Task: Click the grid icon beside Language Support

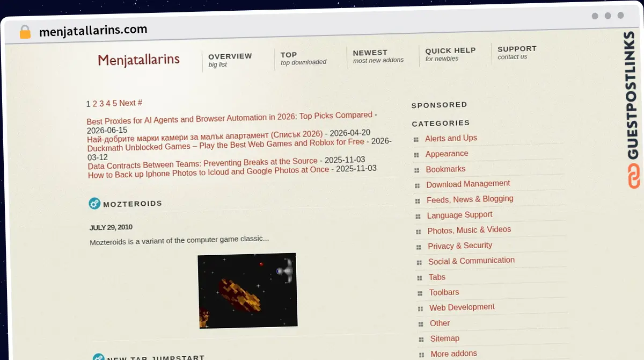Action: point(418,217)
